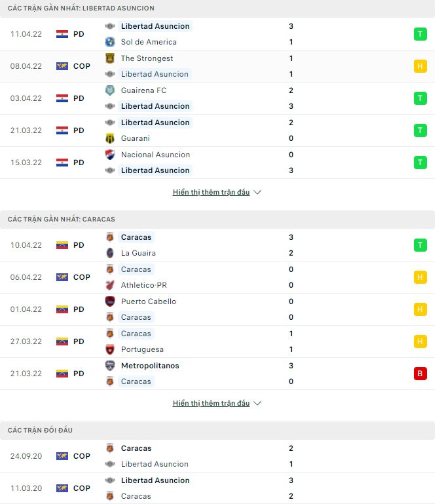Click green T badge for La Guaira match
The height and width of the screenshot is (504, 442).
pos(420,245)
